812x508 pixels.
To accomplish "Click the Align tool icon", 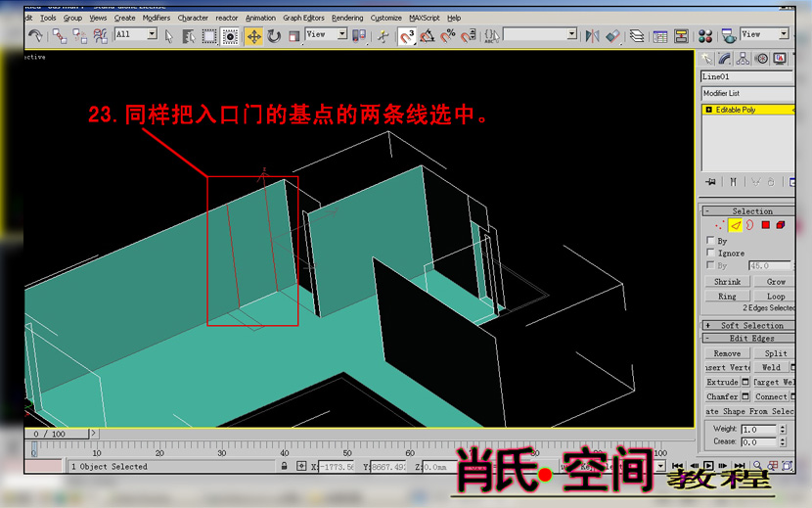I will click(x=612, y=36).
